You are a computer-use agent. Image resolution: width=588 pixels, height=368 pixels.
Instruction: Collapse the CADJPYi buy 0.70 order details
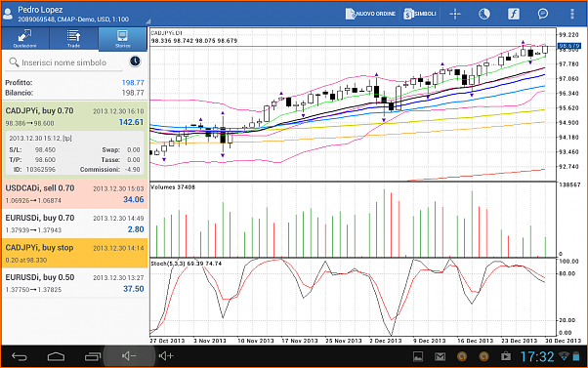pos(74,116)
